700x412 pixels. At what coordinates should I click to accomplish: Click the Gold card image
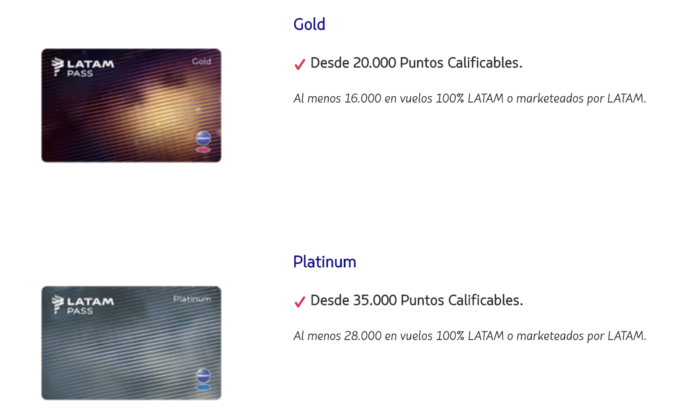point(131,105)
